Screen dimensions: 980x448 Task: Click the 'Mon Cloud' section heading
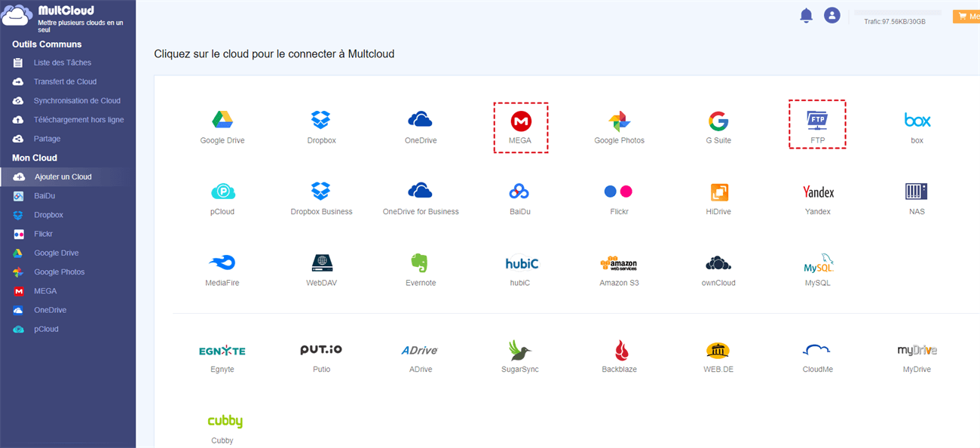pos(35,158)
